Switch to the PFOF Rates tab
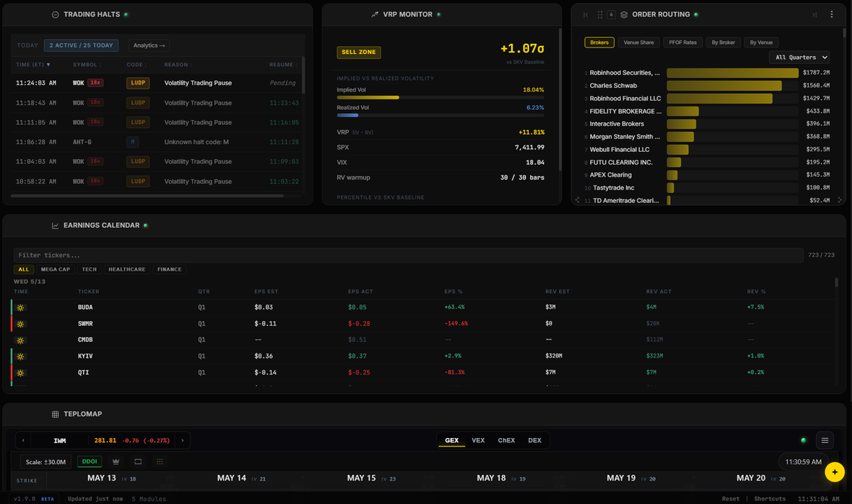The image size is (852, 504). click(683, 43)
